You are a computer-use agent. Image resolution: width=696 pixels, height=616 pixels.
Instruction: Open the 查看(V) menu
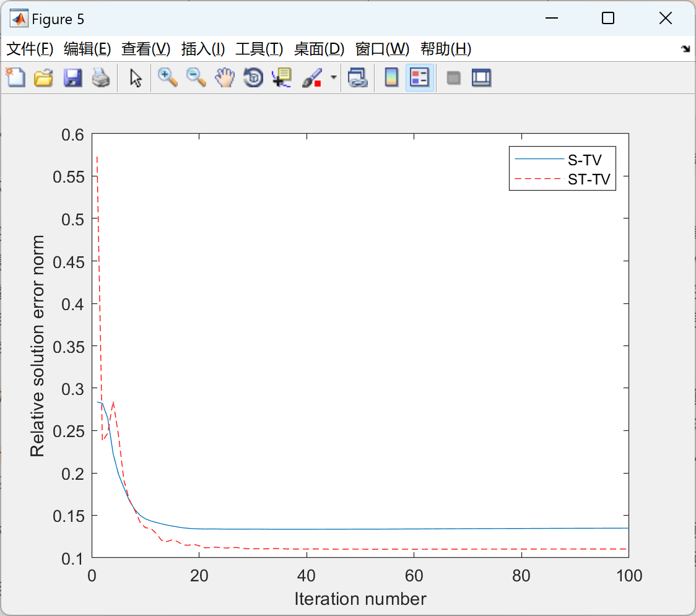pyautogui.click(x=146, y=49)
